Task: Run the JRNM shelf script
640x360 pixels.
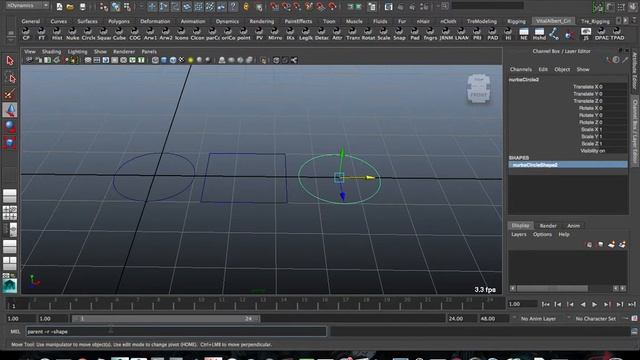Action: point(446,33)
